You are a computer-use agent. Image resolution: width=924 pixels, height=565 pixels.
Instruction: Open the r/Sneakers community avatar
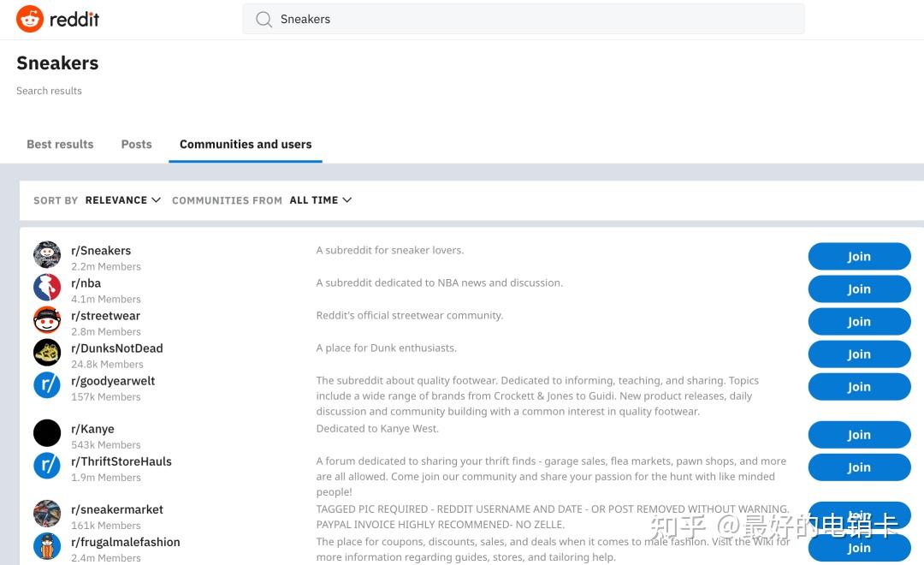click(x=47, y=255)
